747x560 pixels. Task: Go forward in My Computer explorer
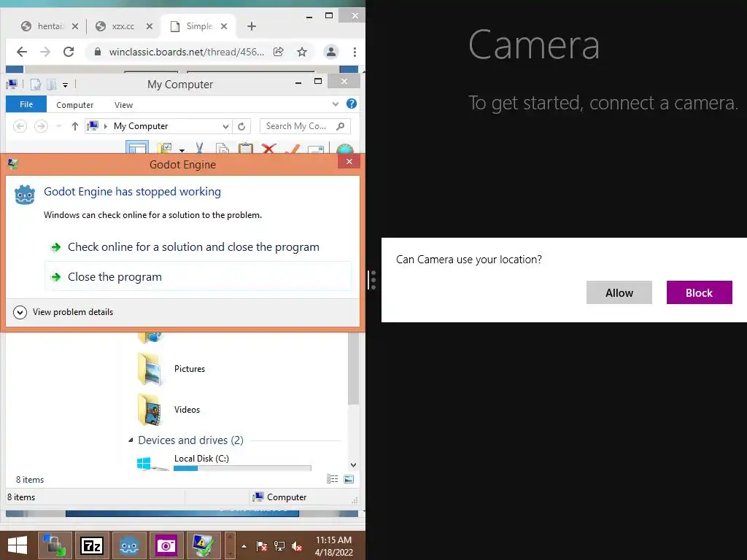pos(41,126)
